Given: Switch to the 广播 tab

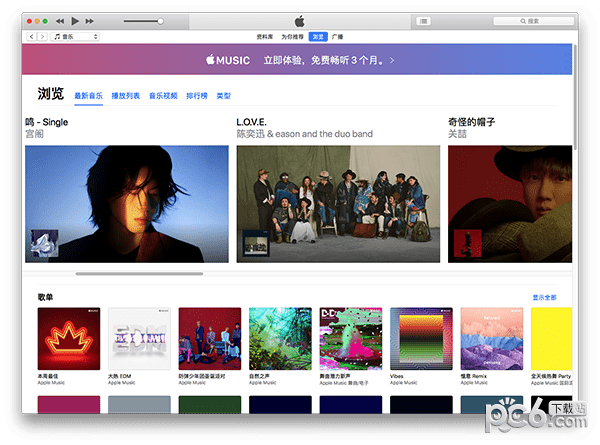Looking at the screenshot, I should pos(338,37).
